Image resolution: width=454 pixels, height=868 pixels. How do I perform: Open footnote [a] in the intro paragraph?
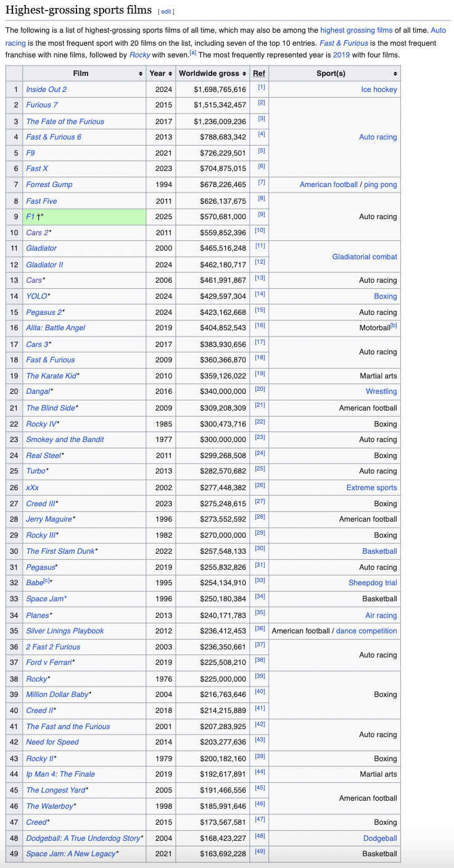(x=193, y=52)
